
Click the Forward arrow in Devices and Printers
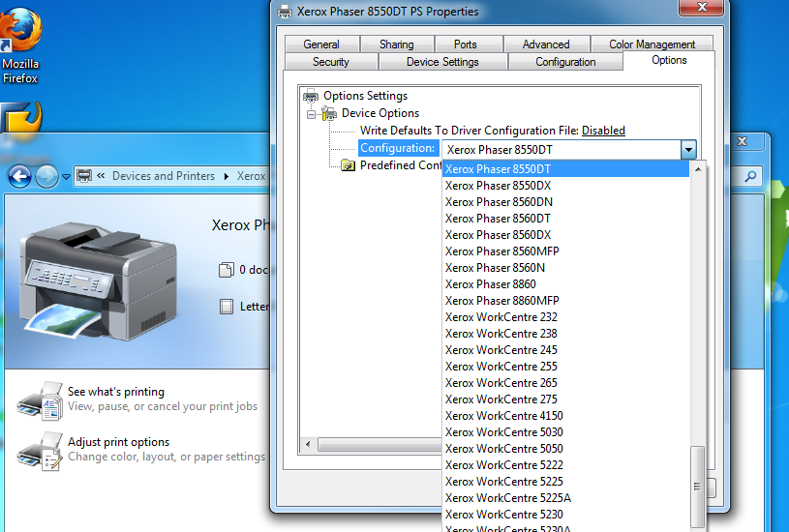46,176
